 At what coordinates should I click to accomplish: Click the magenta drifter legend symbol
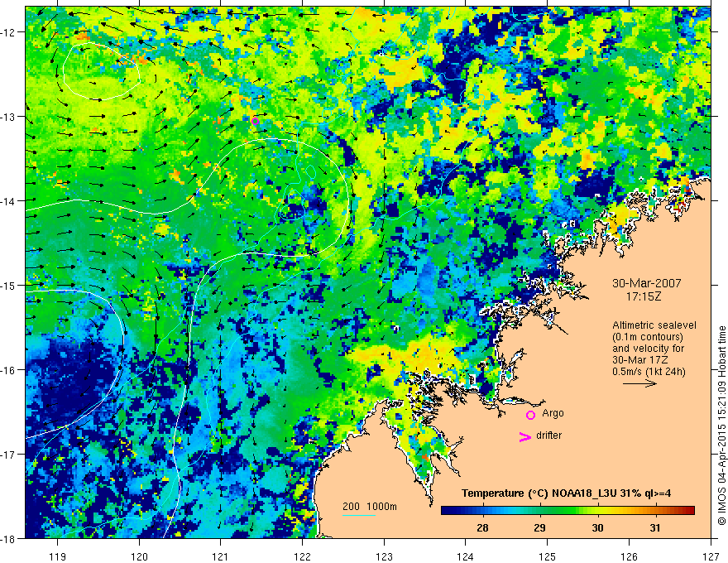tap(525, 436)
